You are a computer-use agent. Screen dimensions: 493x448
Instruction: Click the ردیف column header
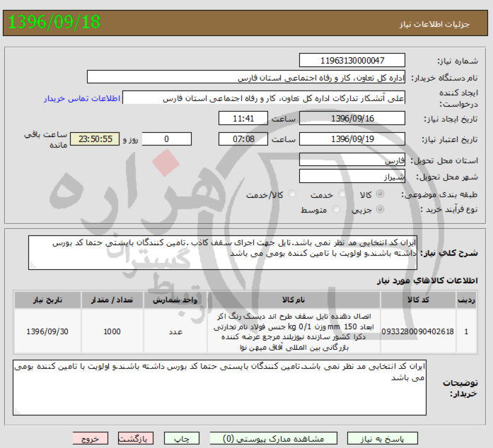[x=466, y=300]
